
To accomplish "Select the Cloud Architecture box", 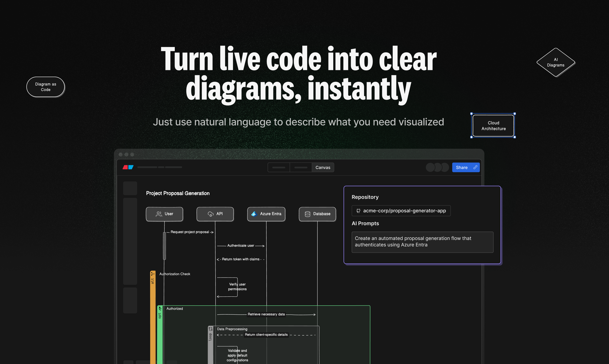I will pos(493,125).
